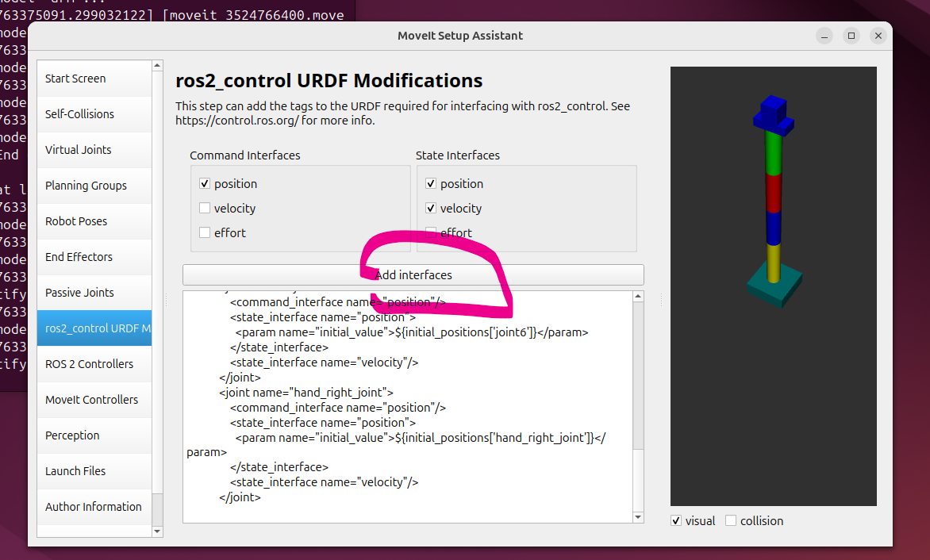Close the MoveIt Setup Assistant window
The height and width of the screenshot is (560, 930).
point(878,36)
